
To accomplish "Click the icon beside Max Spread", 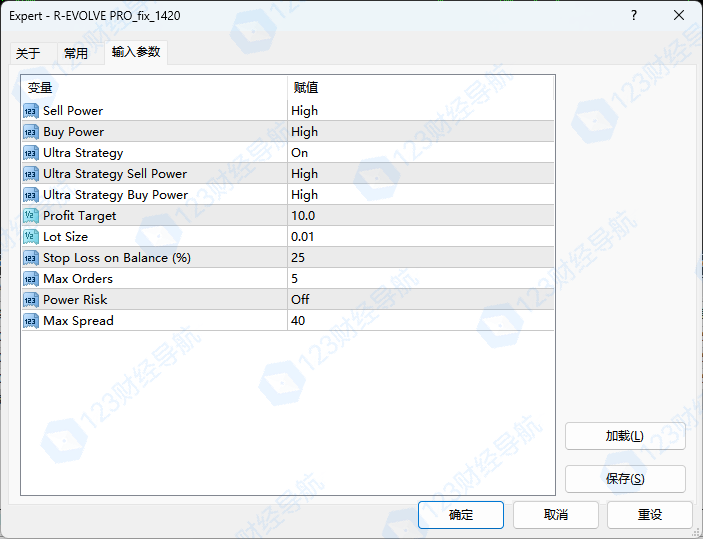I will coord(30,321).
